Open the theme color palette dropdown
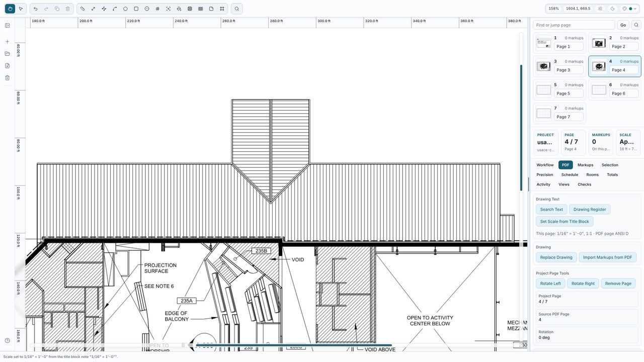Viewport: 644px width, 362px height. (x=629, y=9)
